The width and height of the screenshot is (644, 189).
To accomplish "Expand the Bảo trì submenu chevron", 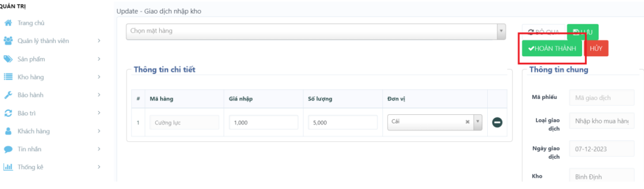I will (99, 113).
